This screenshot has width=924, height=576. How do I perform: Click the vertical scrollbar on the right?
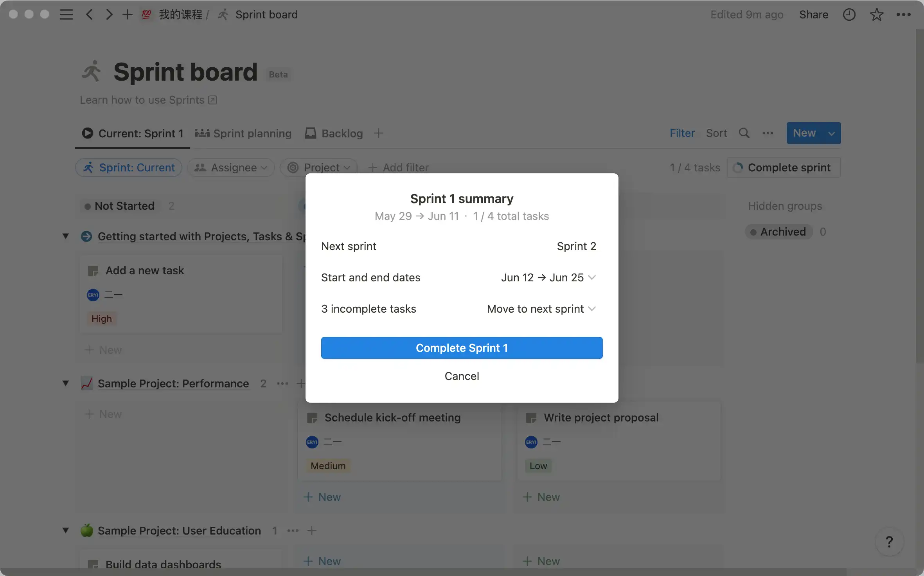pos(919,196)
